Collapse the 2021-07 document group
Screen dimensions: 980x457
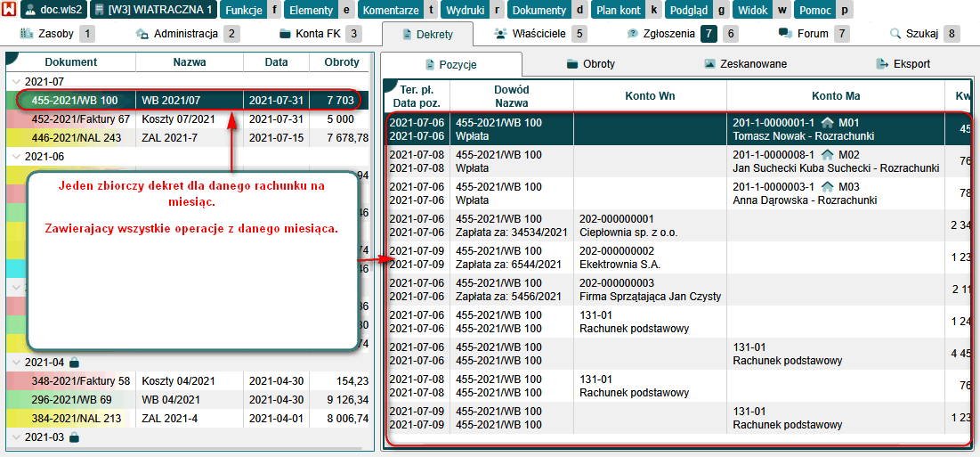pos(15,81)
